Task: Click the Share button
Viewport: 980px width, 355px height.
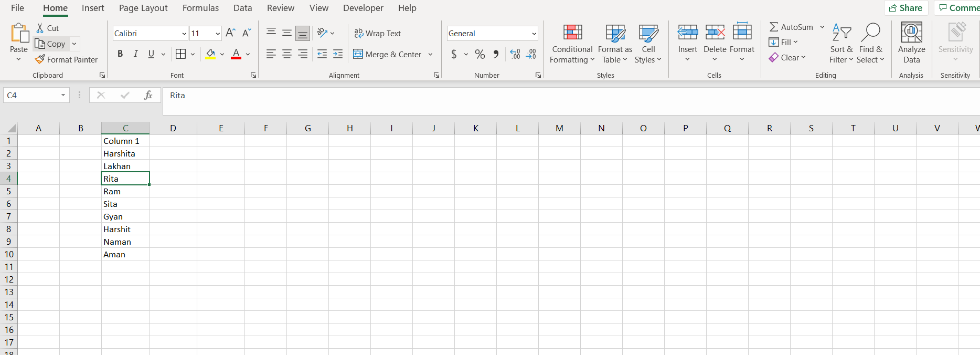Action: coord(906,8)
